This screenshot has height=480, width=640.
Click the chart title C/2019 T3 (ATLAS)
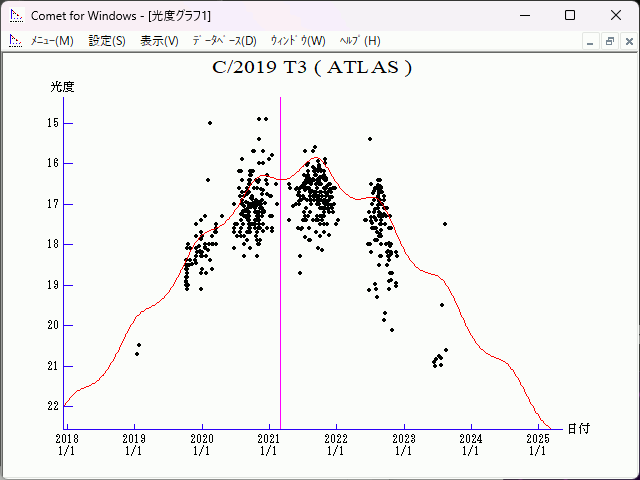[x=312, y=68]
